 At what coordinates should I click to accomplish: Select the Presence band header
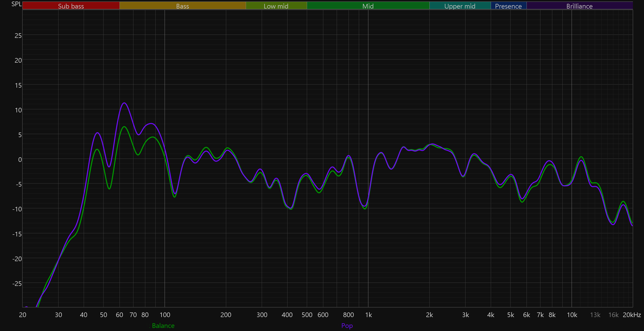pos(508,6)
